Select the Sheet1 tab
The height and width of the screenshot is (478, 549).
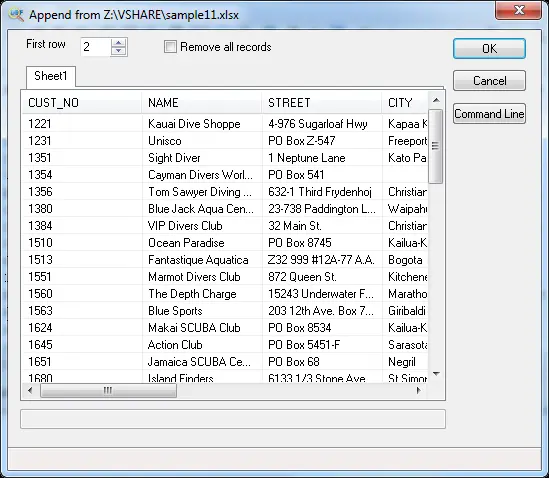[51, 76]
